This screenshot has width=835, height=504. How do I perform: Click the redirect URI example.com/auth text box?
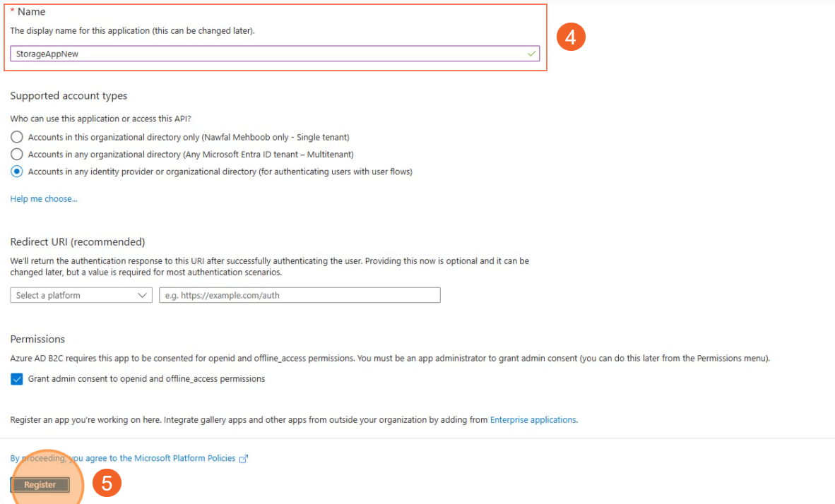tap(300, 295)
